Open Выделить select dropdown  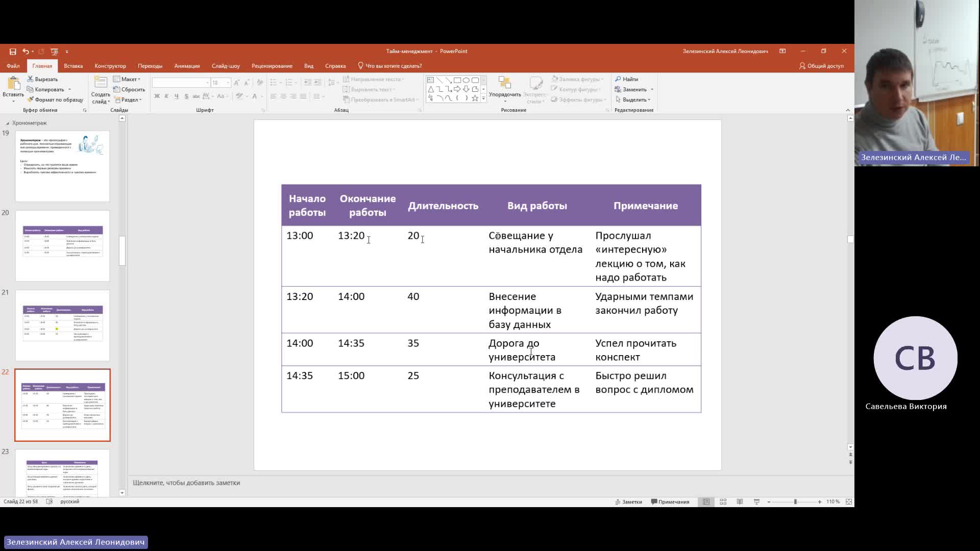633,99
